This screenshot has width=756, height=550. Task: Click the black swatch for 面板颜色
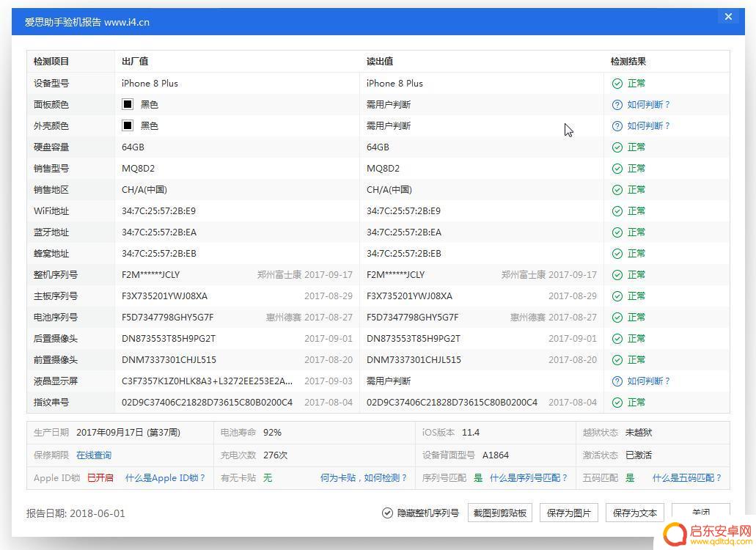(128, 104)
